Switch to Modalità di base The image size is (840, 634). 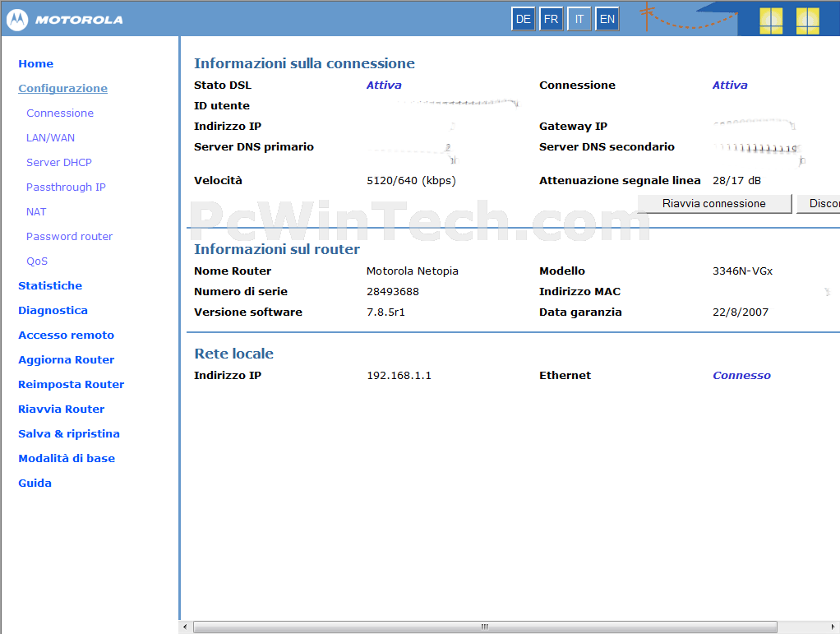[67, 458]
